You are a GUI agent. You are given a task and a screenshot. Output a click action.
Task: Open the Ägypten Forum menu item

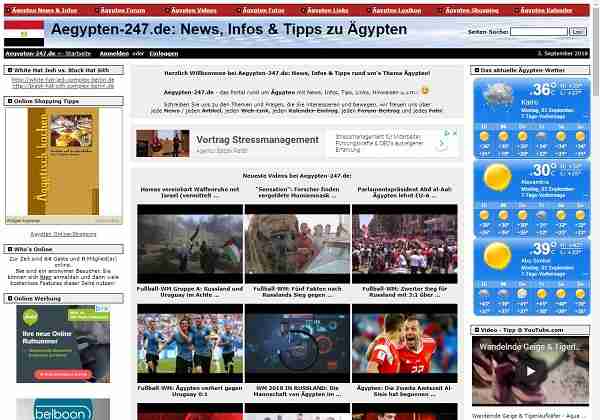tap(123, 10)
